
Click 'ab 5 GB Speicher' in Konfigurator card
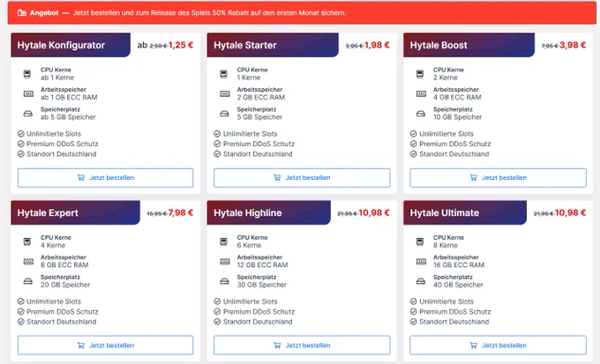[x=68, y=117]
